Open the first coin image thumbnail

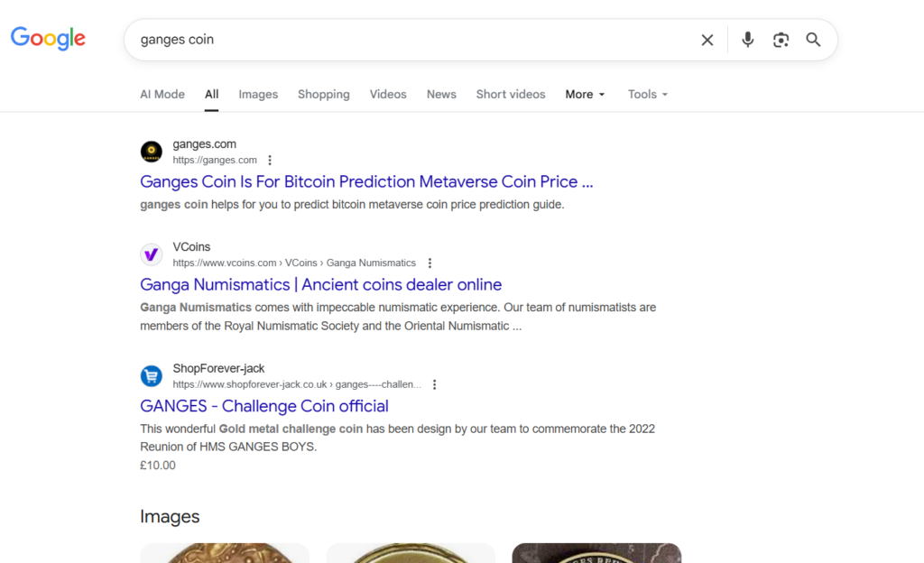click(x=225, y=552)
